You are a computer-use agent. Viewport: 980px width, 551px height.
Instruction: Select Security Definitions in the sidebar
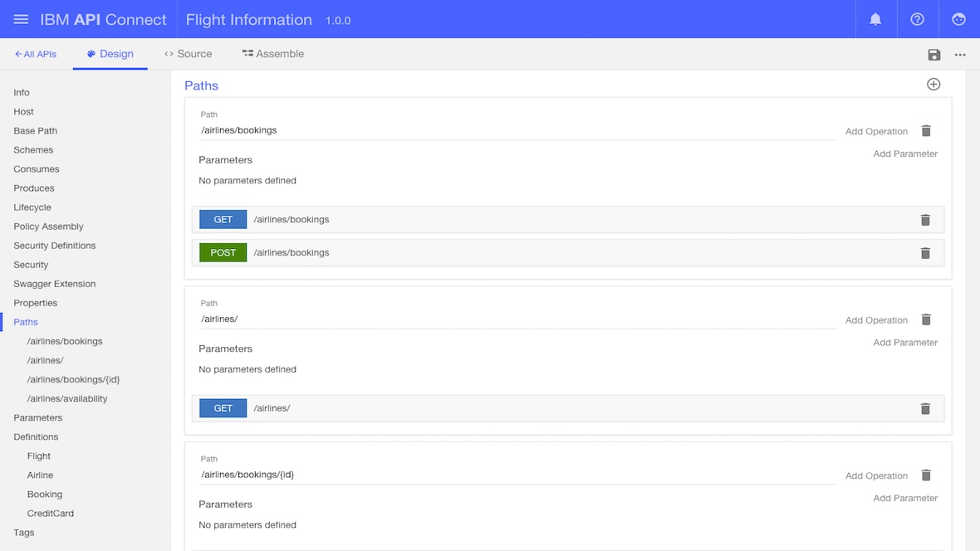tap(55, 246)
